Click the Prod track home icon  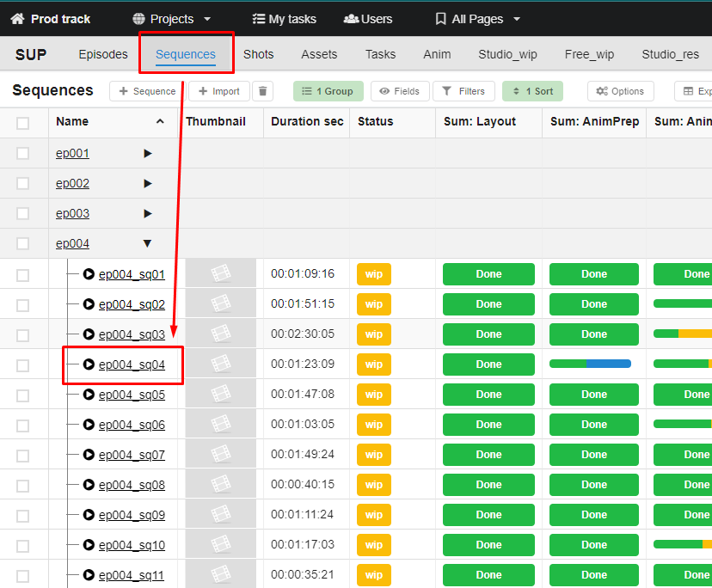(x=17, y=19)
